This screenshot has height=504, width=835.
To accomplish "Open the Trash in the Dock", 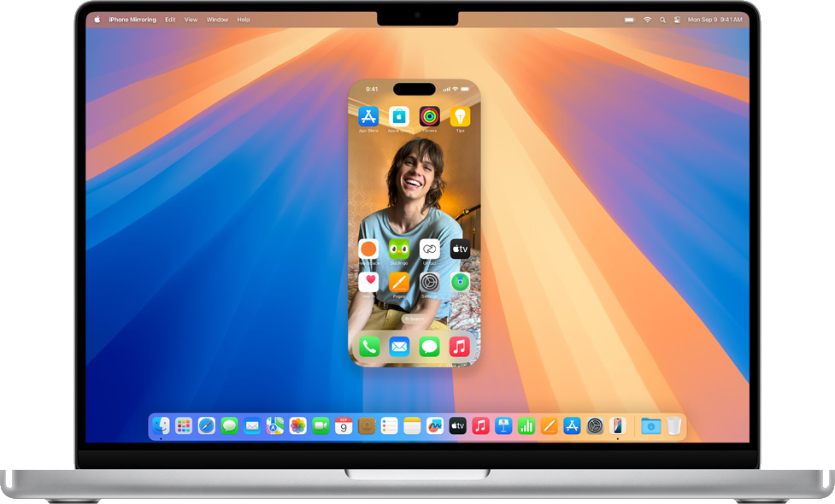I will tap(674, 425).
